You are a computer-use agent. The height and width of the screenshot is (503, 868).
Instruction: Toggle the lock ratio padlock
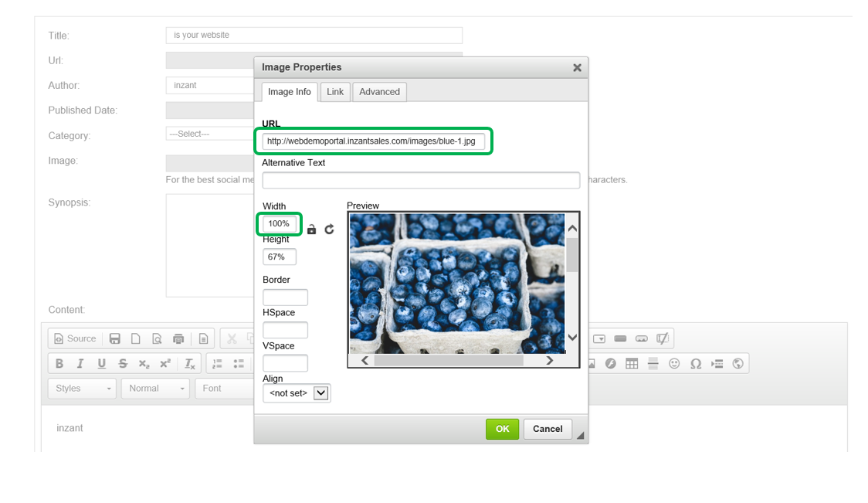[312, 229]
